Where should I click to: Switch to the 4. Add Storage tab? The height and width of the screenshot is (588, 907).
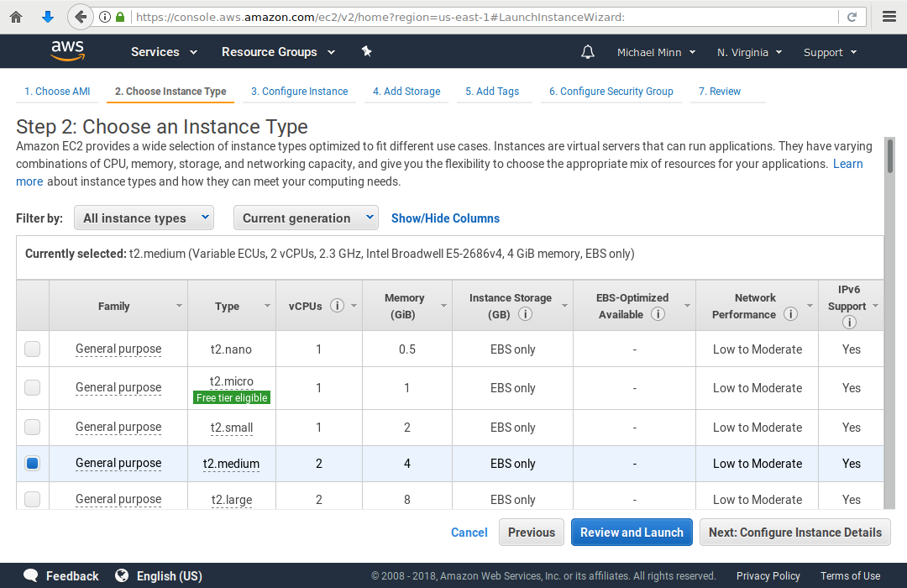(406, 92)
